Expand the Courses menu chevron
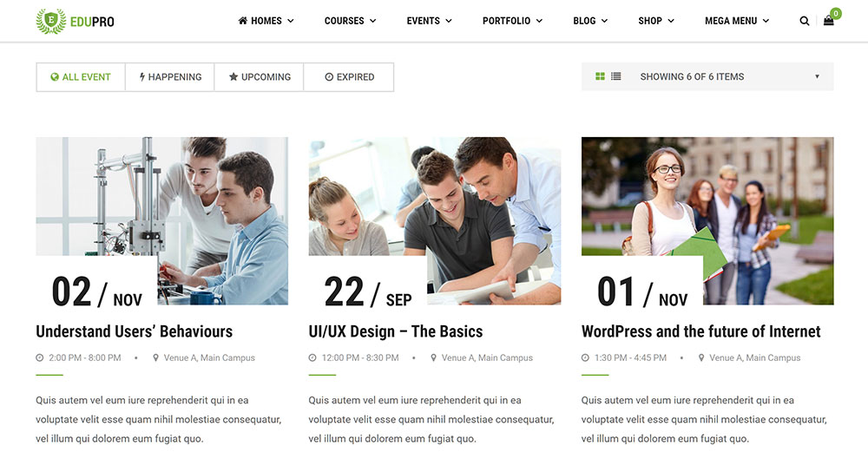The width and height of the screenshot is (868, 465). point(373,21)
